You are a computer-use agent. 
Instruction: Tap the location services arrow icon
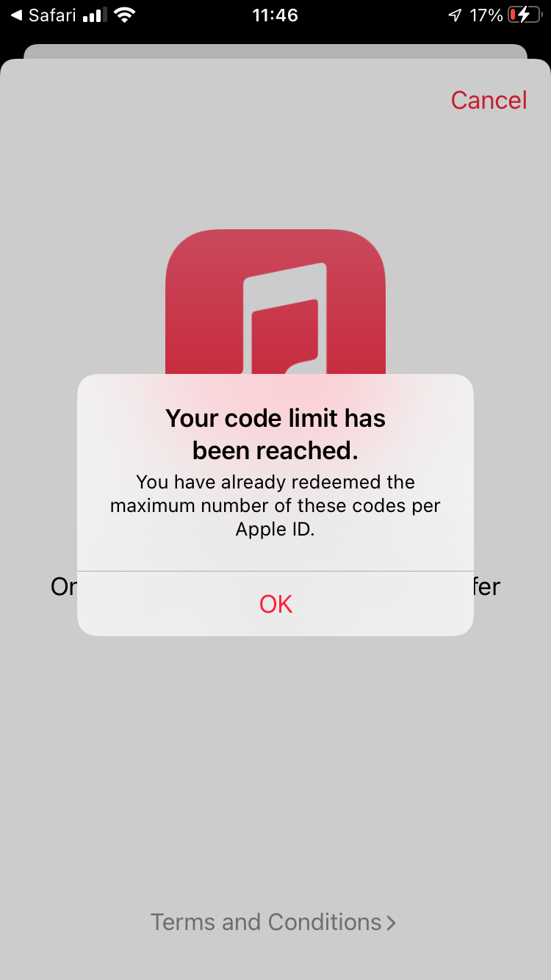pyautogui.click(x=455, y=15)
